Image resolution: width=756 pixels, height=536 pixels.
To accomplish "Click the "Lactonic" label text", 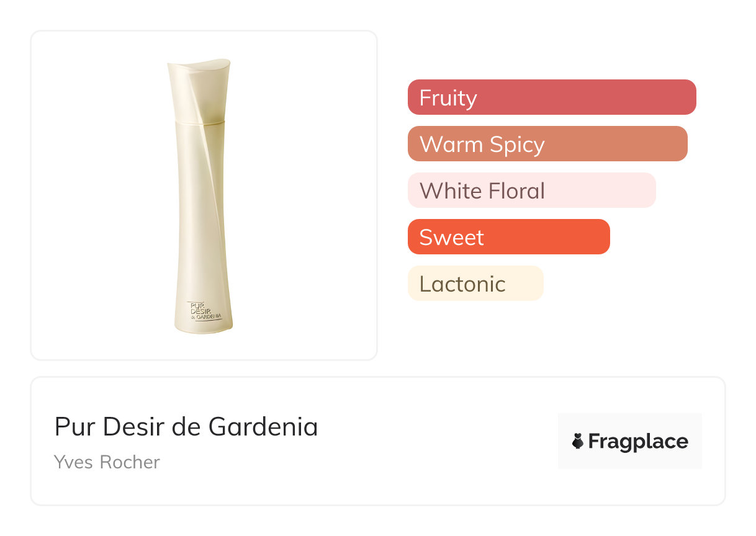I will tap(462, 284).
